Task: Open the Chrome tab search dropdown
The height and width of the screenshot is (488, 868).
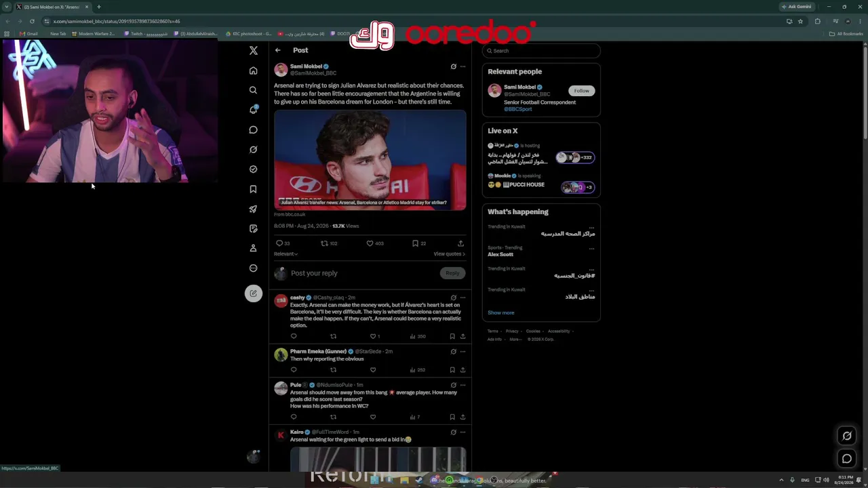Action: coord(7,7)
